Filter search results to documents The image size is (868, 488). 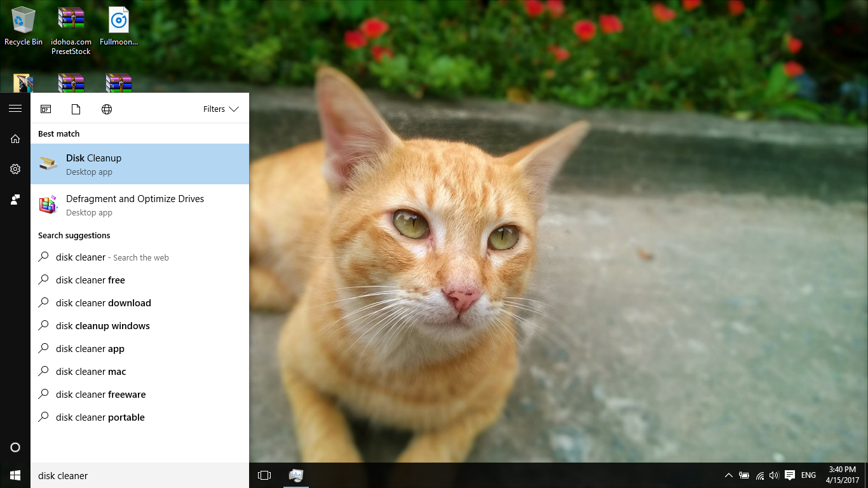coord(76,109)
